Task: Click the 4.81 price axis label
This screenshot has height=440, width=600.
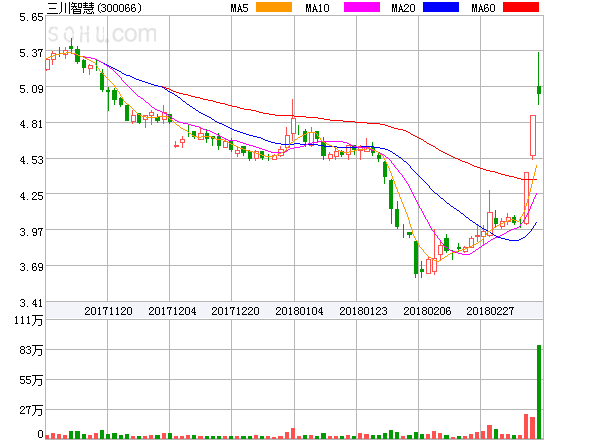Action: point(31,124)
